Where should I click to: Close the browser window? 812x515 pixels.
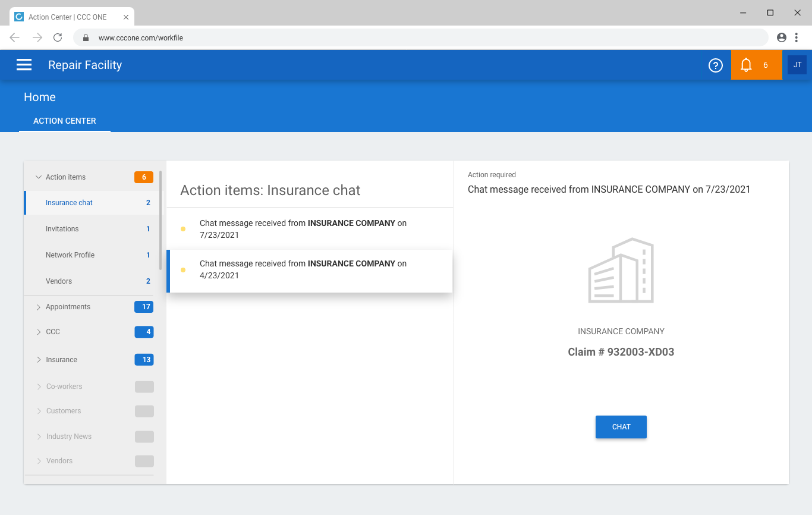[x=798, y=12]
